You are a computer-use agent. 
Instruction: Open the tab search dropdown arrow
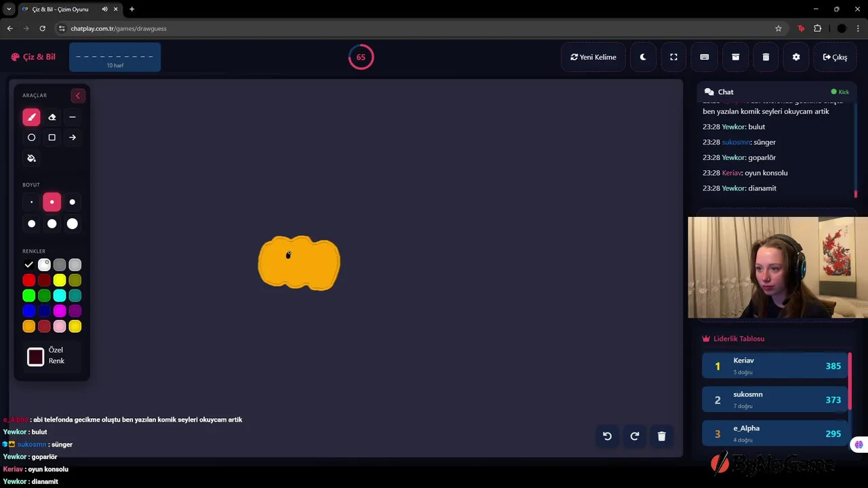9,9
